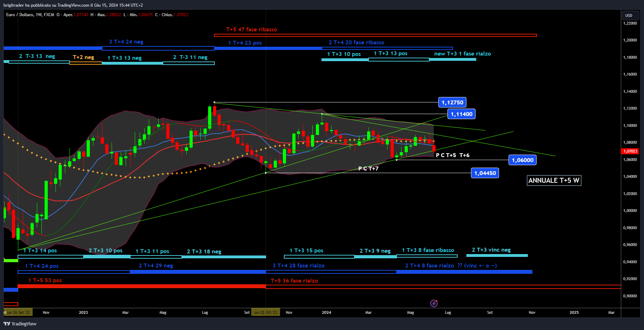The height and width of the screenshot is (330, 644).
Task: Click the red current price marker 1,07023
Action: [x=630, y=151]
